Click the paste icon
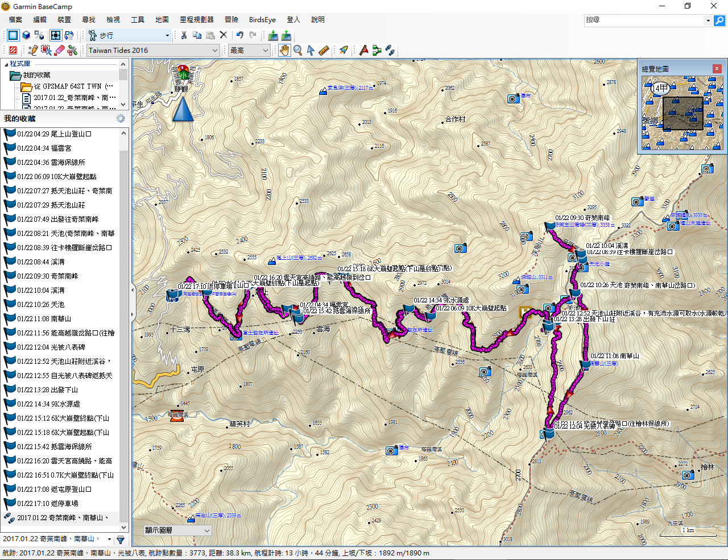This screenshot has width=728, height=560. coord(210,35)
